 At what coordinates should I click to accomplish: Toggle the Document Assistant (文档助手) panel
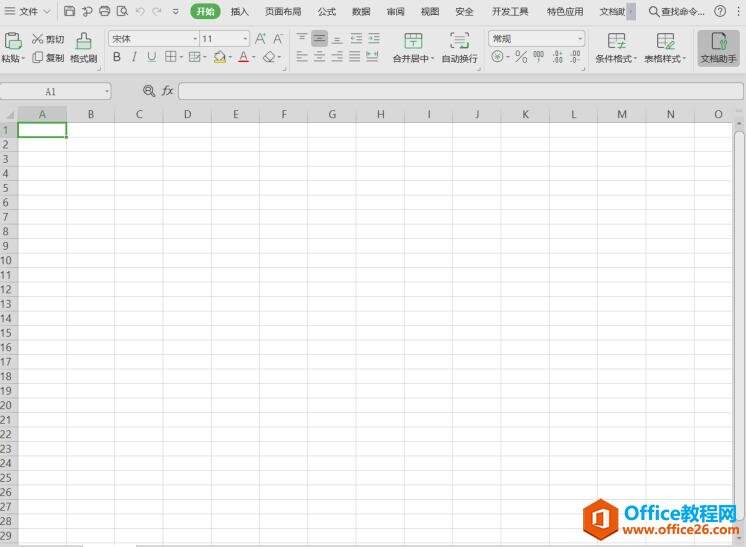coord(718,48)
